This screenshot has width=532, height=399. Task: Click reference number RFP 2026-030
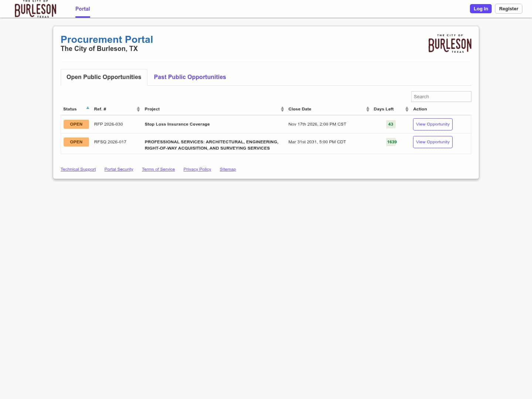pos(108,124)
